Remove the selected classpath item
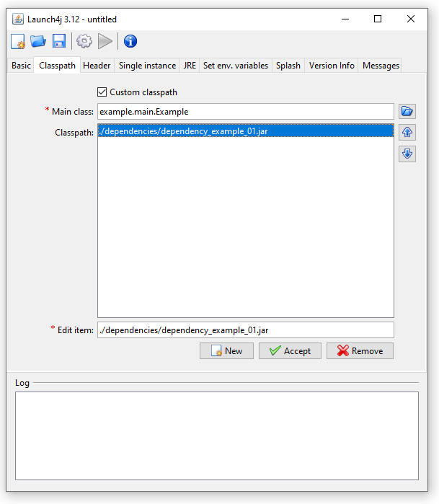 [x=360, y=350]
